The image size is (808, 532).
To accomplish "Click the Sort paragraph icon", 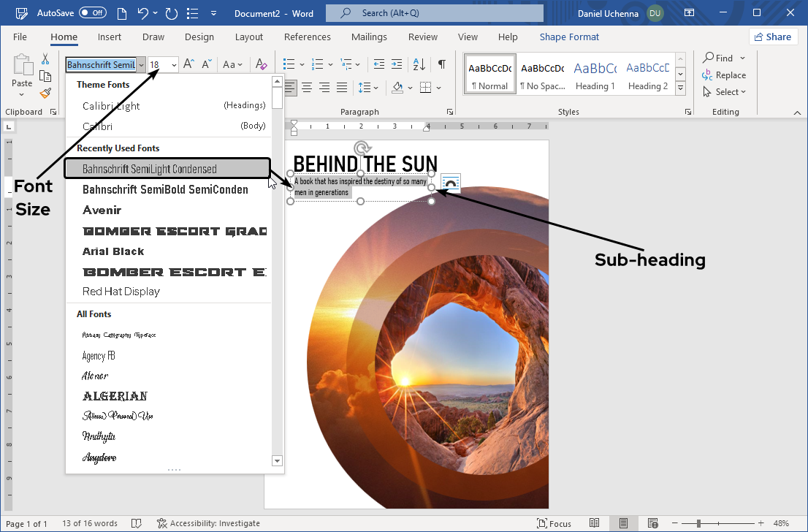I will (419, 65).
